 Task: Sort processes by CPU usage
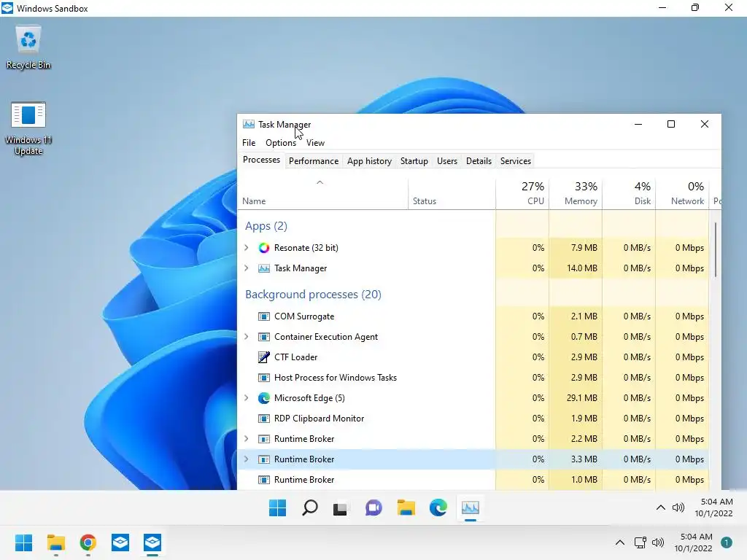point(522,193)
